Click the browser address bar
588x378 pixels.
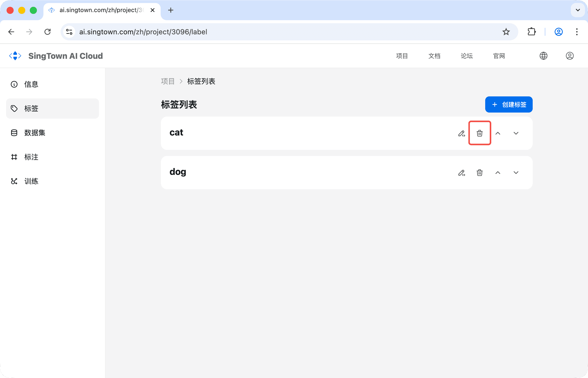click(x=278, y=32)
